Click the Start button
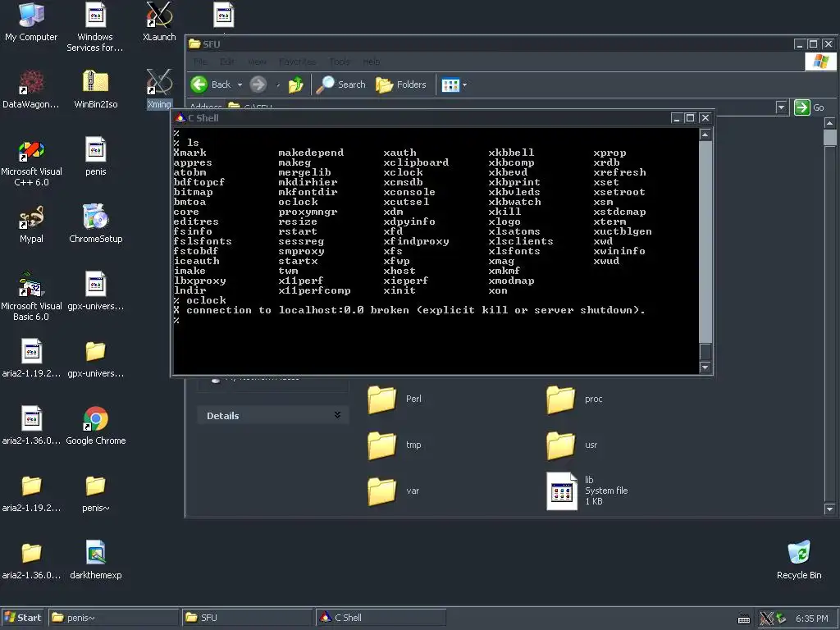The height and width of the screenshot is (630, 840). (22, 618)
